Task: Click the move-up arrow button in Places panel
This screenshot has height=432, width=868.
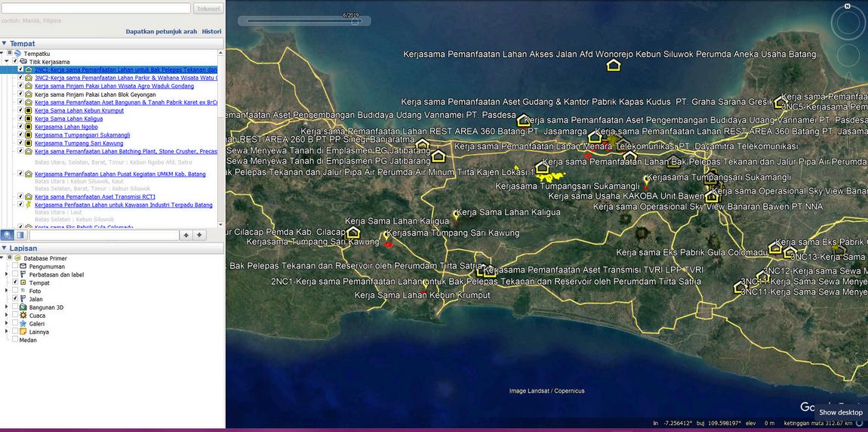Action: coord(186,235)
